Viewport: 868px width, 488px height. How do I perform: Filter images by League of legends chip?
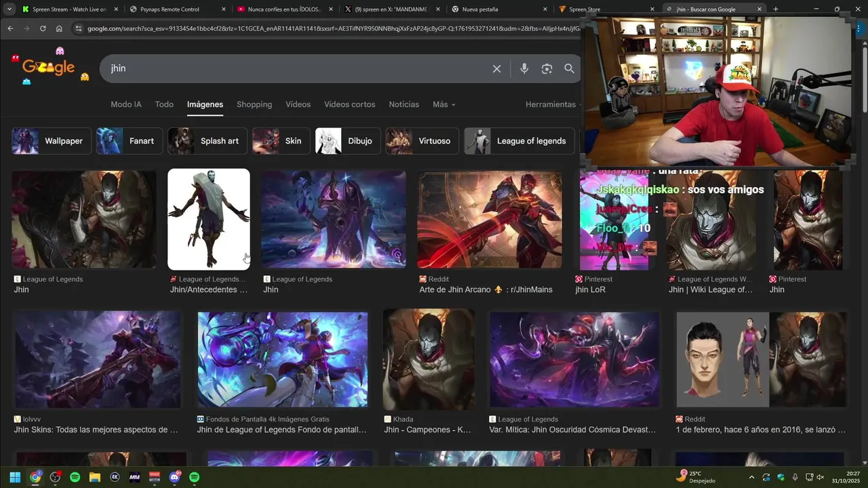coord(519,141)
